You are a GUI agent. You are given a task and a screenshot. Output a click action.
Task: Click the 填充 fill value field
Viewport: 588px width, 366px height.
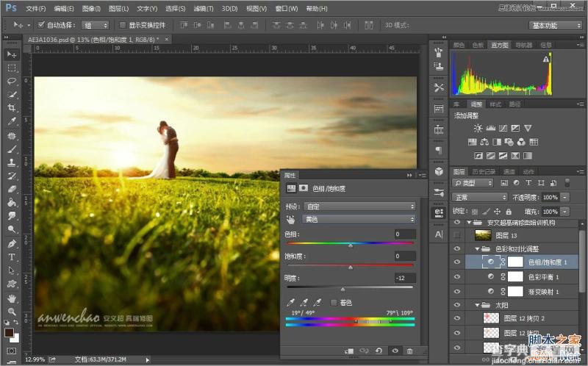coord(550,212)
